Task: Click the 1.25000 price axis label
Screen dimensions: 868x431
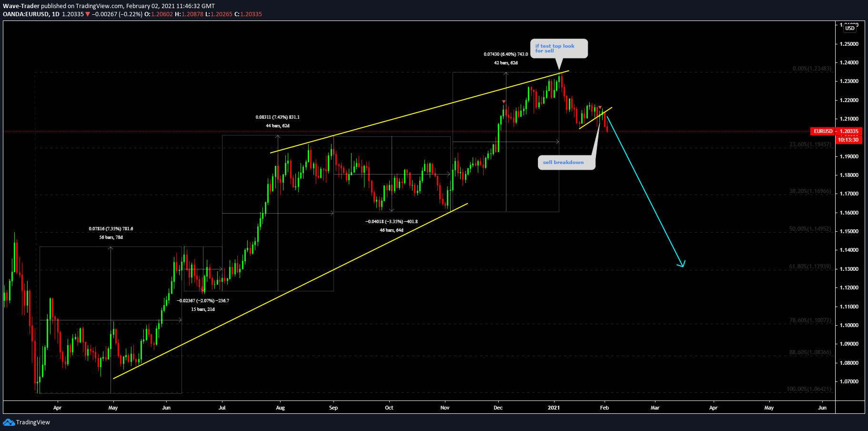Action: [x=849, y=44]
